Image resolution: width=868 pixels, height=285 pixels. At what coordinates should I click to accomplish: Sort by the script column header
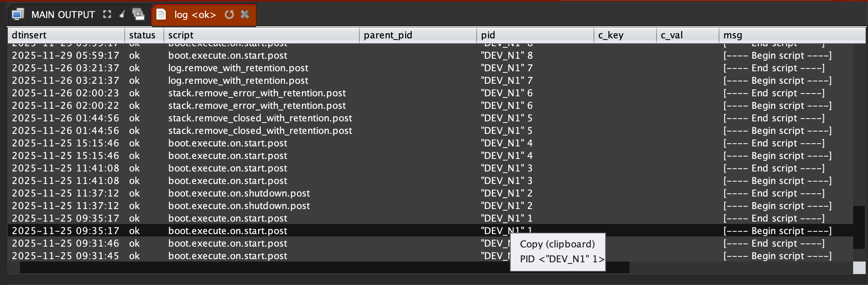click(261, 35)
